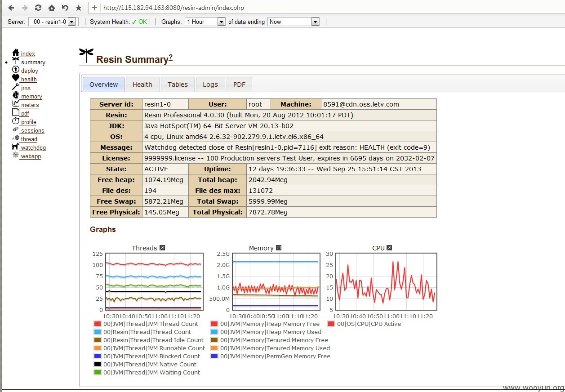Click the head icon beside memory
This screenshot has width=565, height=392.
(16, 95)
